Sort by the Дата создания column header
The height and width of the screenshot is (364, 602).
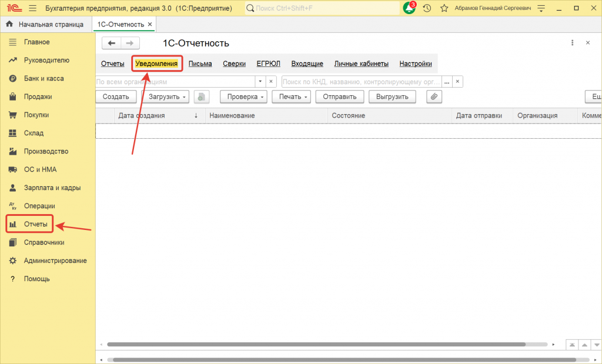pyautogui.click(x=141, y=116)
